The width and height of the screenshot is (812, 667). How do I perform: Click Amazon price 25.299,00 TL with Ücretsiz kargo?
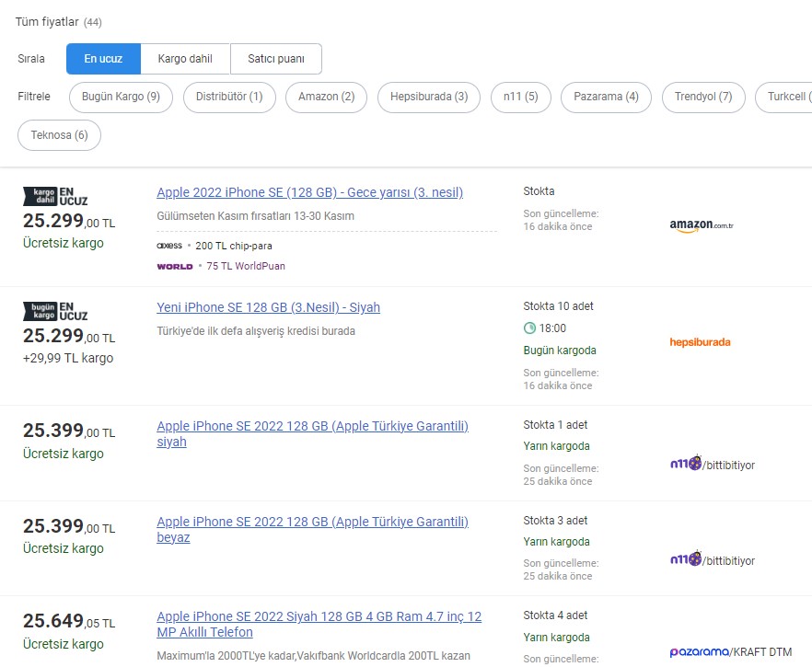point(69,221)
